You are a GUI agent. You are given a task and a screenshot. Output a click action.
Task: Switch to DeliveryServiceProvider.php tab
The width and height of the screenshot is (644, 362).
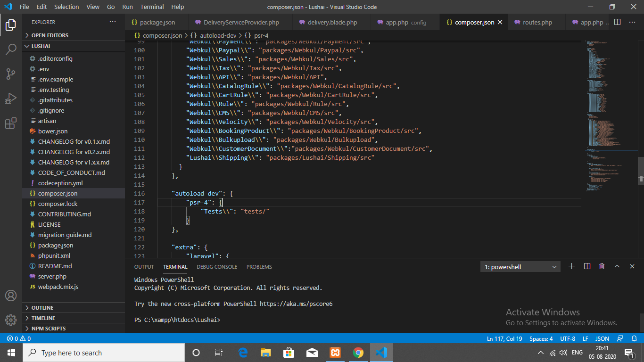pyautogui.click(x=240, y=22)
